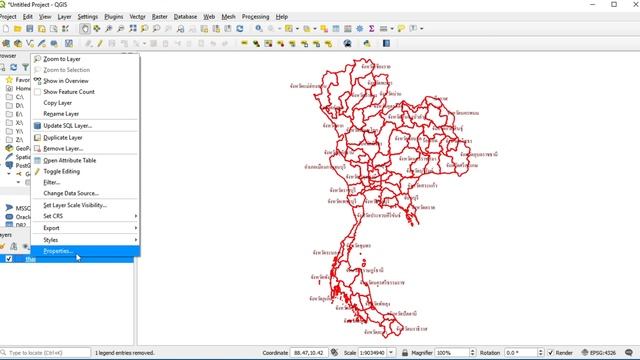Click the Magnifier 100% field
The image size is (640, 360).
[x=452, y=352]
